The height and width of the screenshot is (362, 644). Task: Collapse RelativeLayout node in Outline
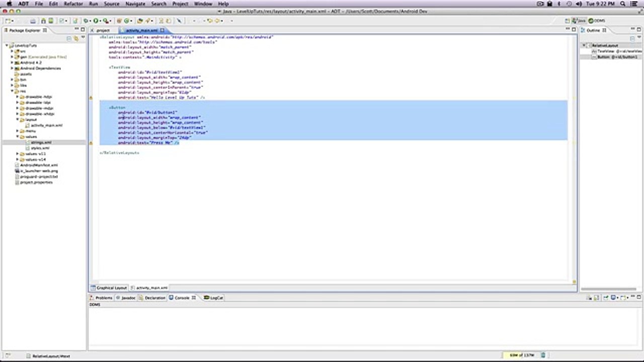584,45
